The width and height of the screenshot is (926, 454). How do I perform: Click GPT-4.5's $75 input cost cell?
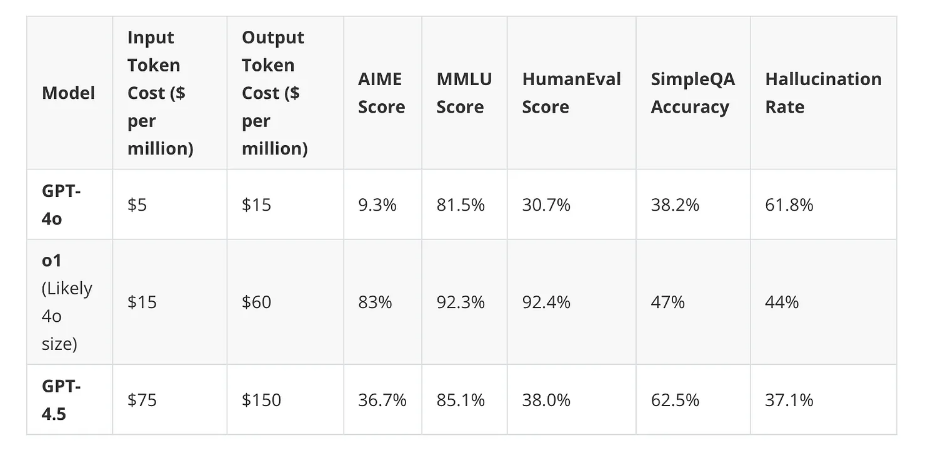tap(142, 400)
